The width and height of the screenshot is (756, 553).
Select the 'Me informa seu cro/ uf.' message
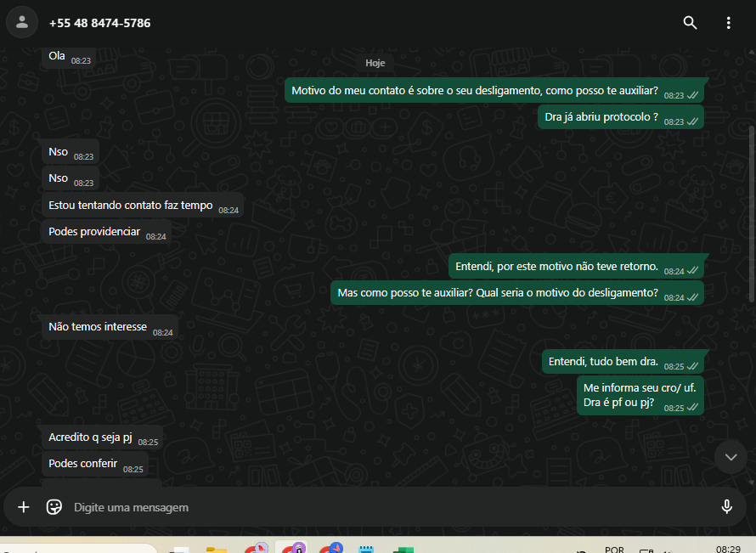(x=640, y=396)
